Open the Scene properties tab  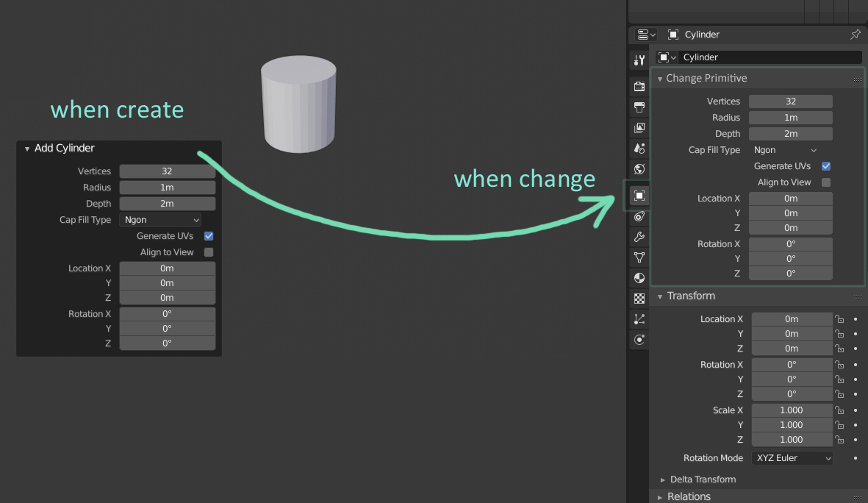pyautogui.click(x=639, y=149)
